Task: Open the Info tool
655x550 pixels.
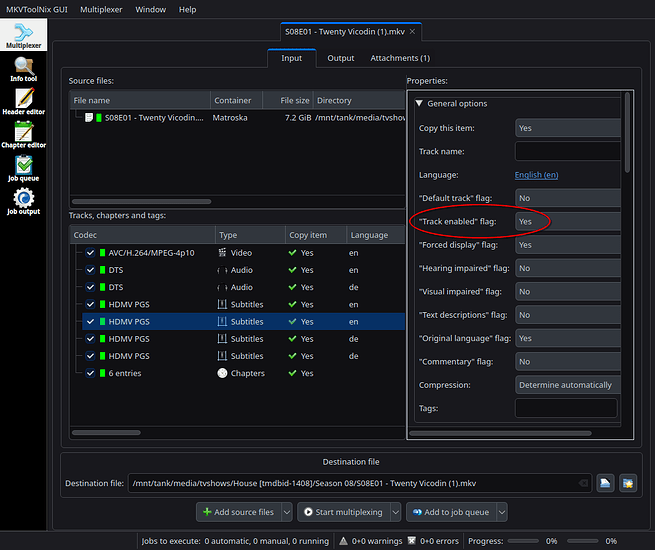Action: click(x=23, y=69)
